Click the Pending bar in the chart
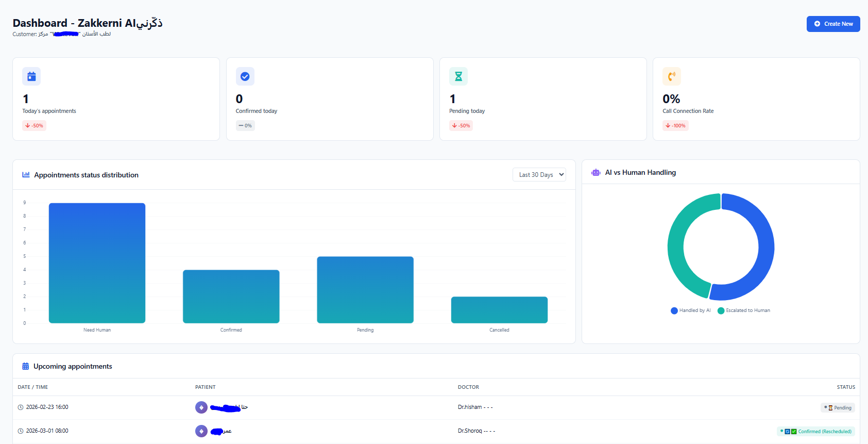Viewport: 868px width, 444px height. click(x=365, y=290)
